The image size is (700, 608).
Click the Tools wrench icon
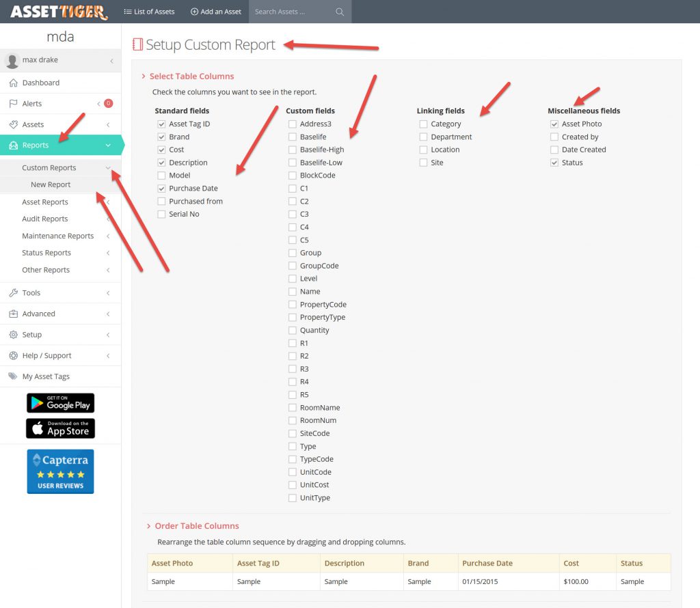click(x=12, y=293)
